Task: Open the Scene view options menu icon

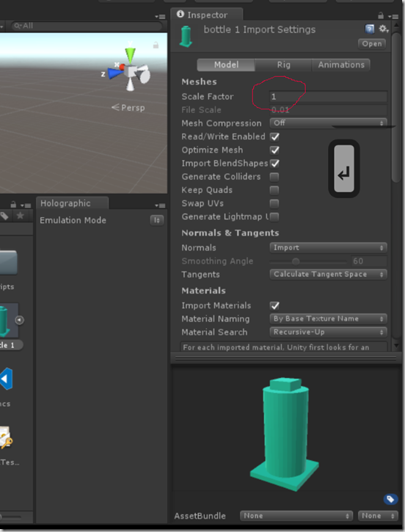Action: click(160, 17)
